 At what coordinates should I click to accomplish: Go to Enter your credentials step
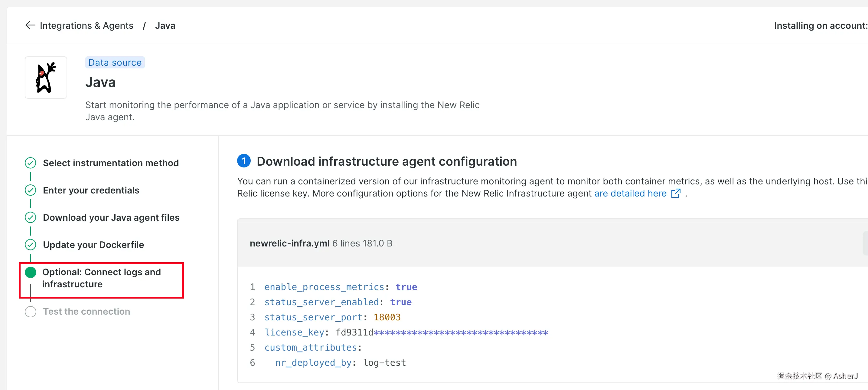pos(91,190)
